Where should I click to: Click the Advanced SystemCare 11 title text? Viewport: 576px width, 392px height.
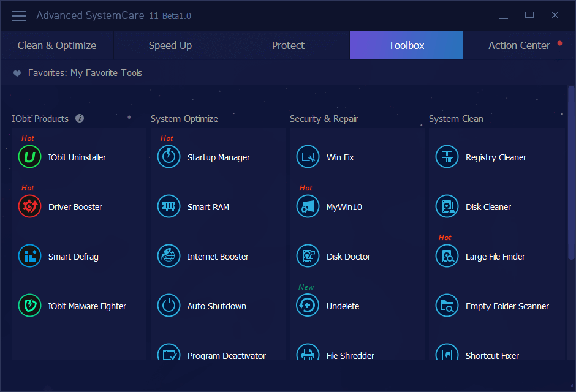tap(113, 15)
